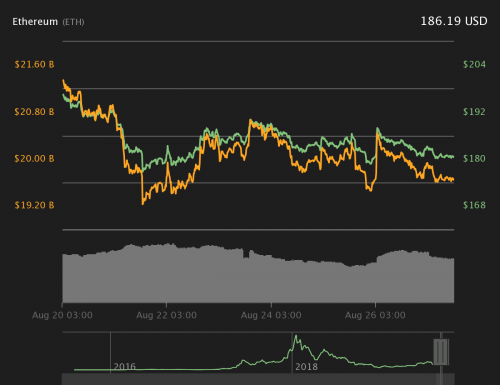Click the Aug 26 03:00 date label

[x=375, y=315]
